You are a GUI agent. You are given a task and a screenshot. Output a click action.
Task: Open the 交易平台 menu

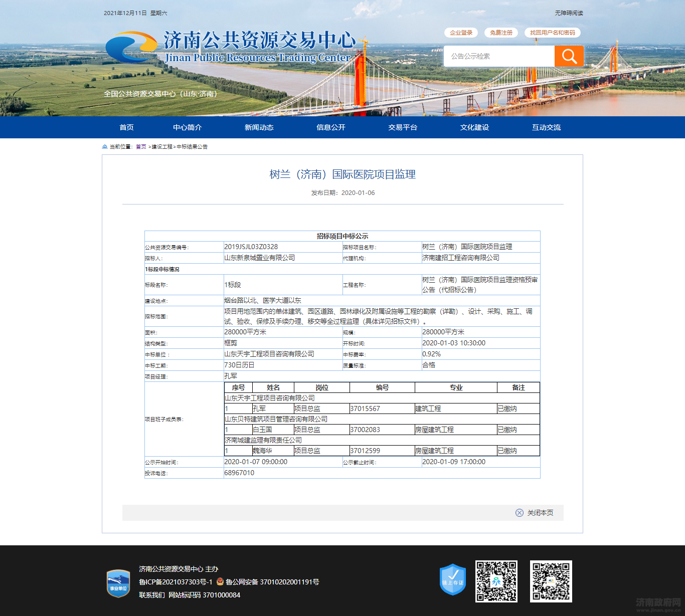tap(403, 127)
